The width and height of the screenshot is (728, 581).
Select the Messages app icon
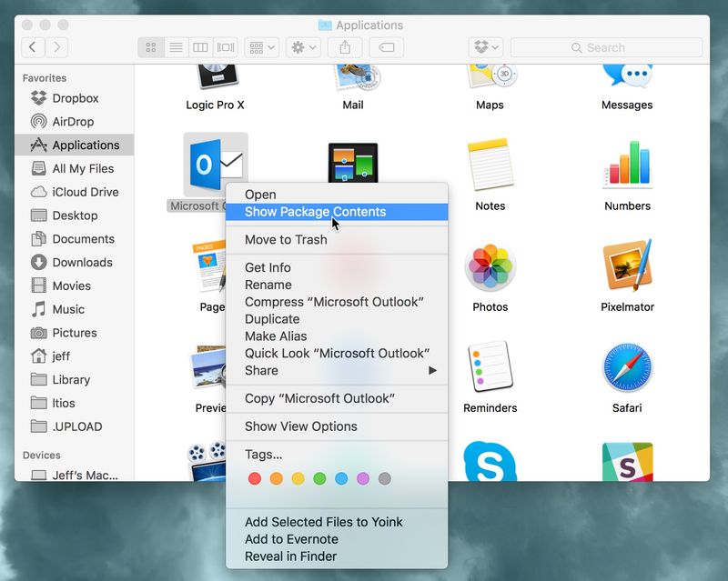[x=627, y=76]
